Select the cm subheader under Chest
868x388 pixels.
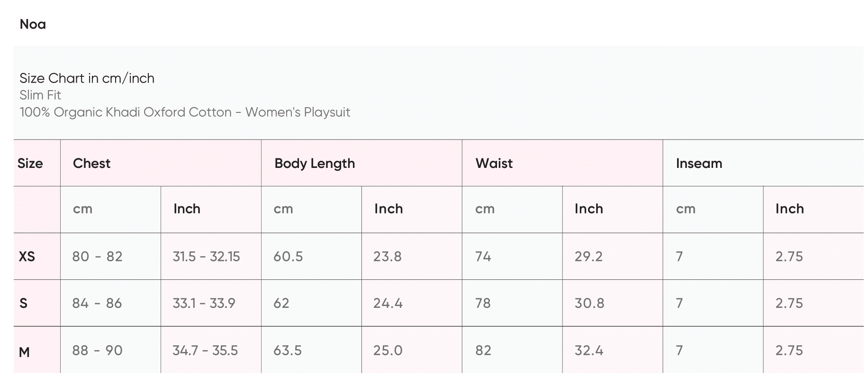click(82, 209)
